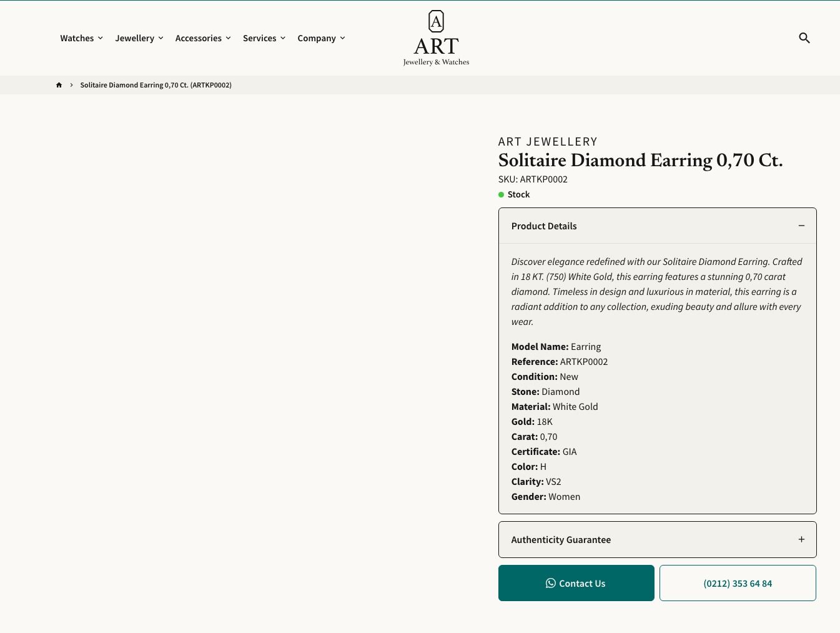840x633 pixels.
Task: Click the breadcrumb separator chevron
Action: 71,85
